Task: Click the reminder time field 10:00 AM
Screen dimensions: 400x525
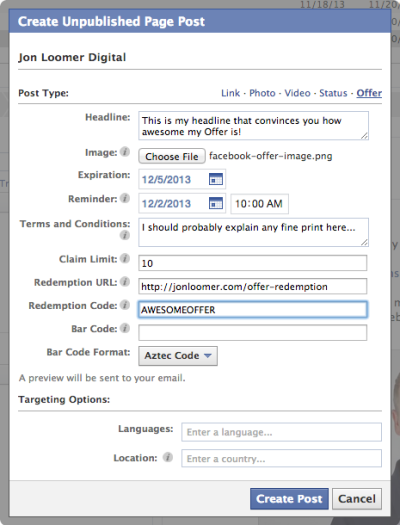Action: pyautogui.click(x=259, y=203)
